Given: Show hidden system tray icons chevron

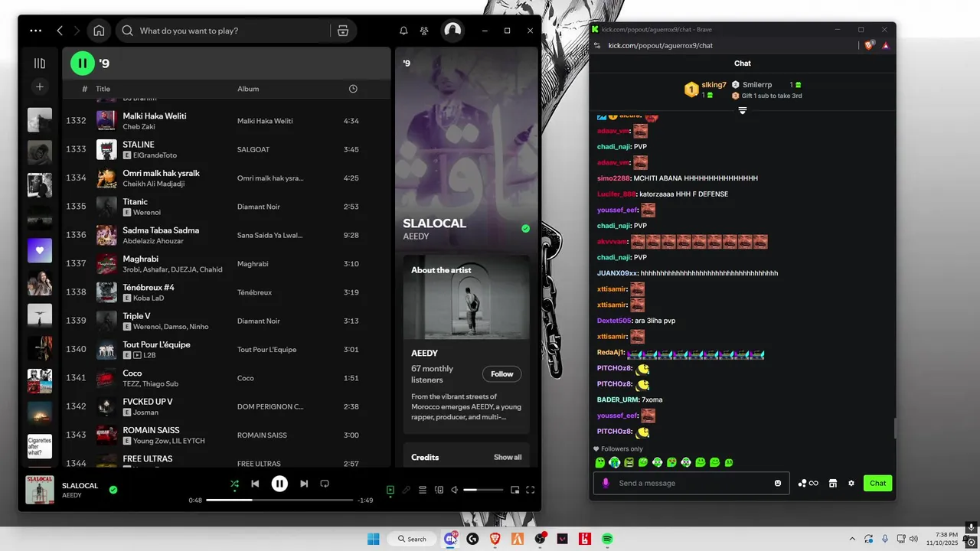Looking at the screenshot, I should (852, 539).
